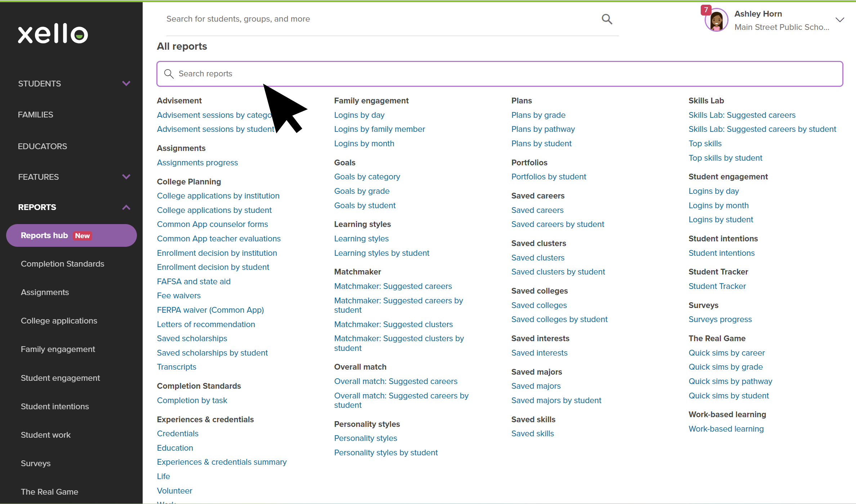Open the Families section

pyautogui.click(x=36, y=115)
